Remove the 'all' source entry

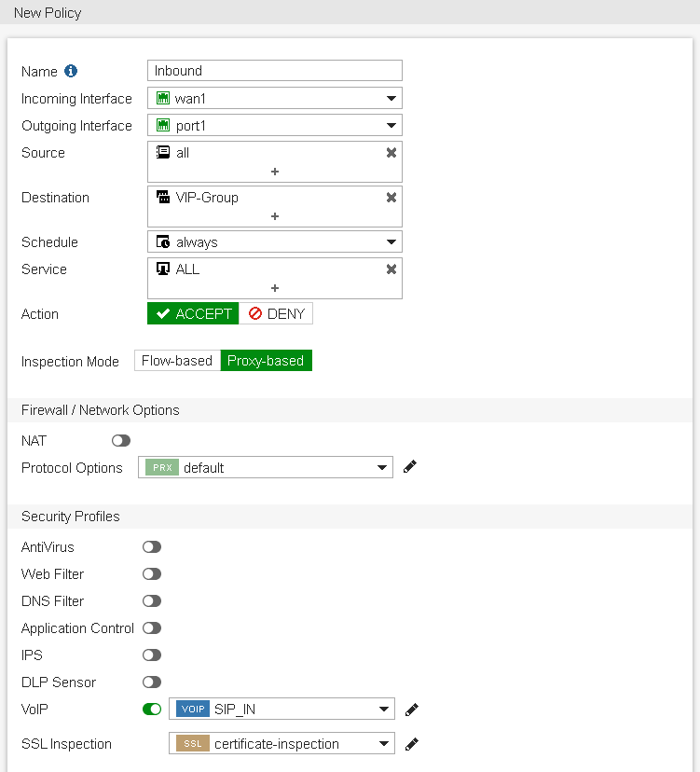pos(391,152)
